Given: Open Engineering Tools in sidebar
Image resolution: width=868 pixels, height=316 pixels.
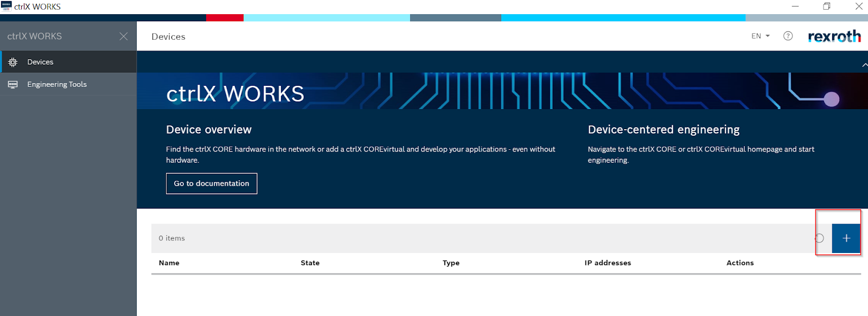Looking at the screenshot, I should [x=68, y=84].
